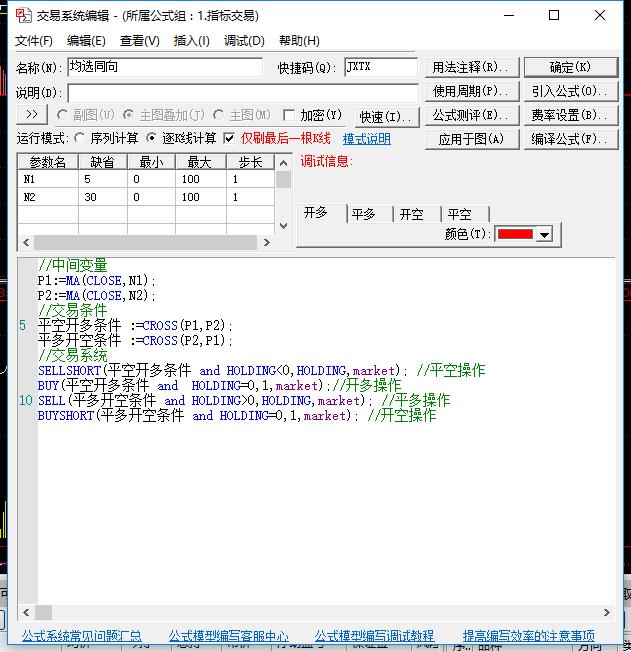Image resolution: width=631 pixels, height=652 pixels.
Task: Toggle 仅刷最后一根K线 checkbox
Action: click(229, 138)
